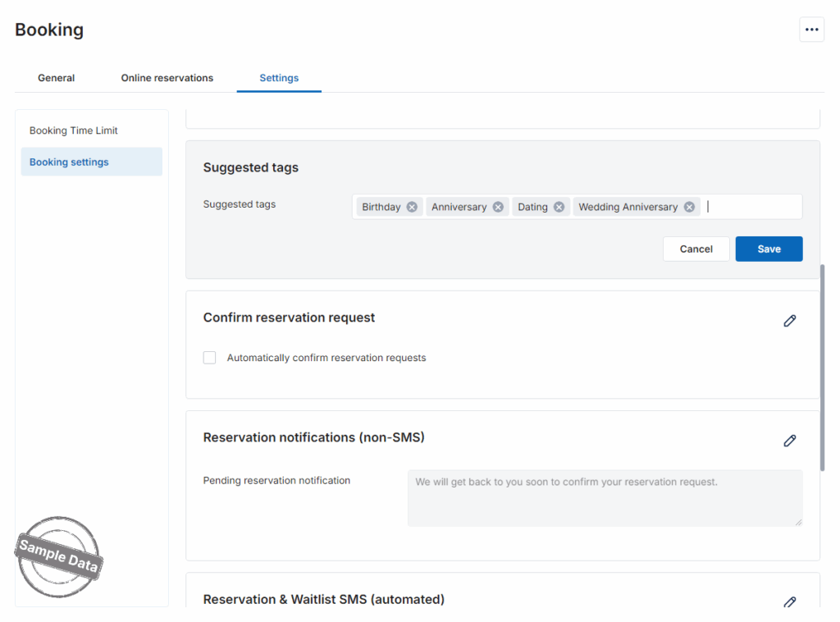
Task: Select Booking settings in sidebar
Action: tap(69, 162)
